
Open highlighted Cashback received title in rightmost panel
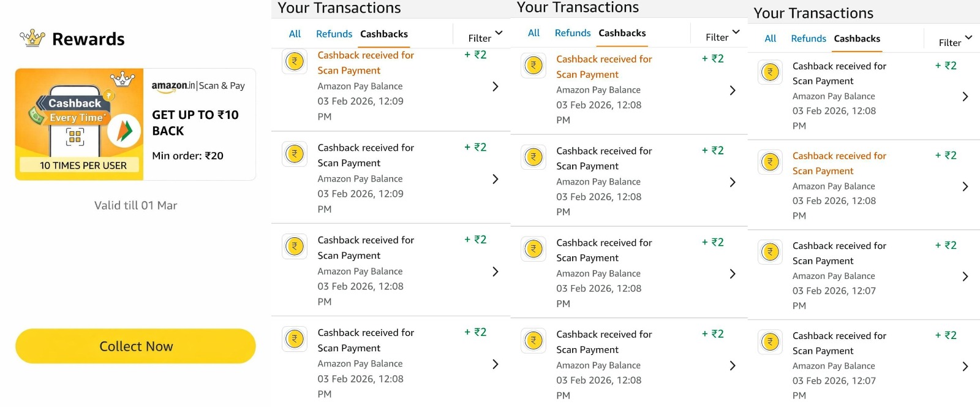[x=839, y=163]
